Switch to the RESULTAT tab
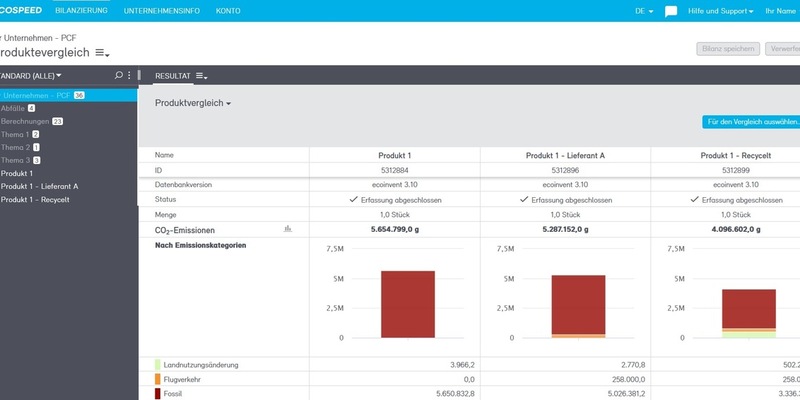 click(x=172, y=76)
